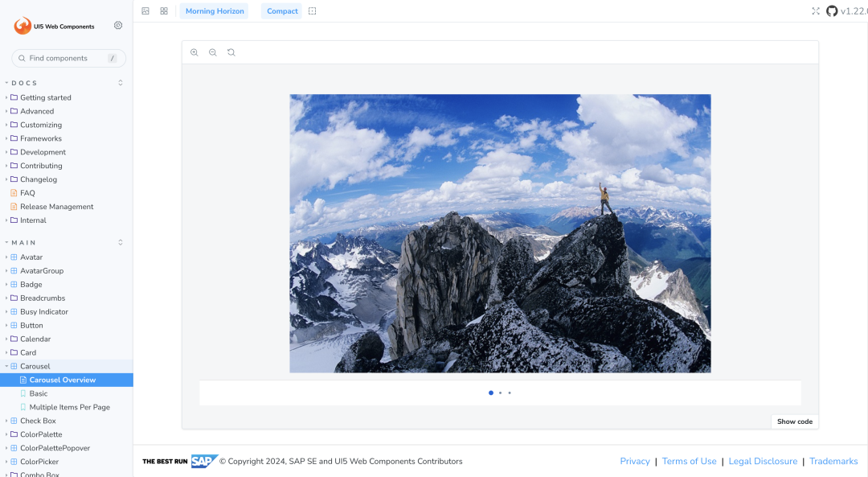Open Release Management document
The image size is (868, 477).
56,207
